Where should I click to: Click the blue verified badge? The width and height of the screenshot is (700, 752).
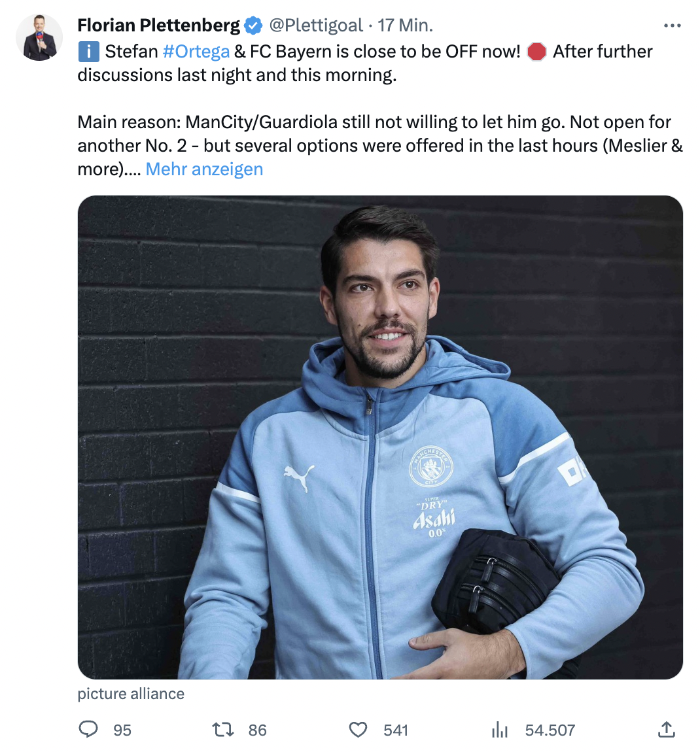tap(253, 26)
